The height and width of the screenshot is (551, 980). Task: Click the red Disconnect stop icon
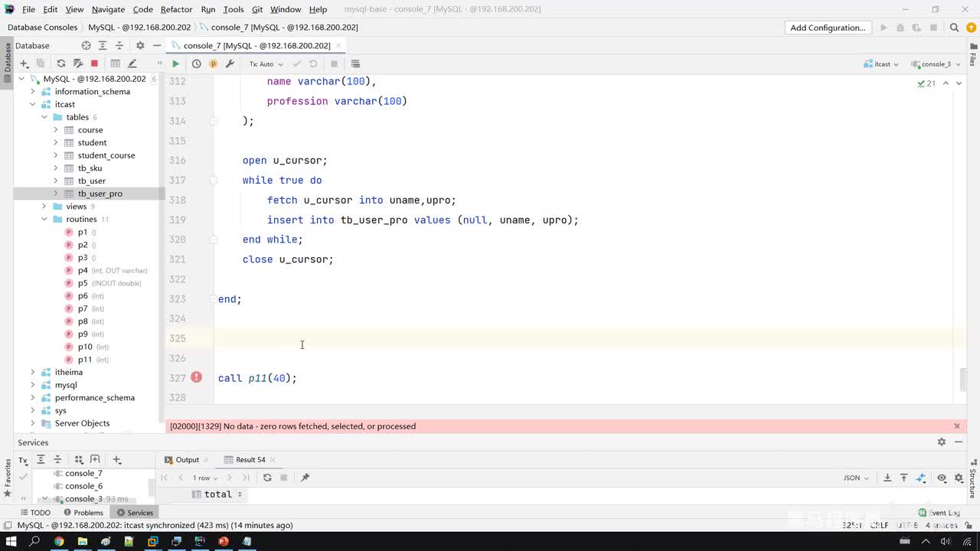click(94, 64)
